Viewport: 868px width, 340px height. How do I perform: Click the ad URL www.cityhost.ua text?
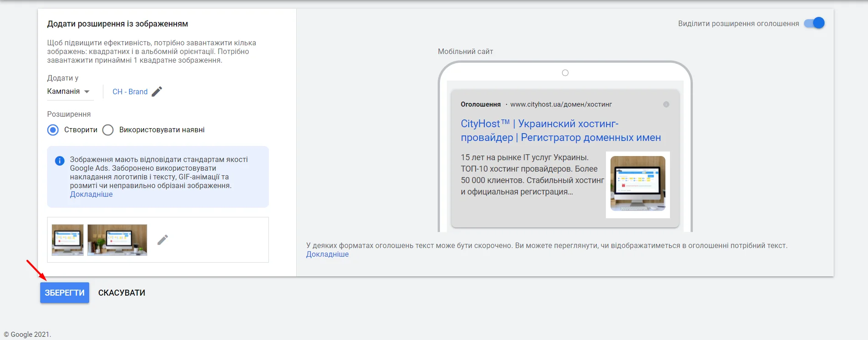(561, 104)
